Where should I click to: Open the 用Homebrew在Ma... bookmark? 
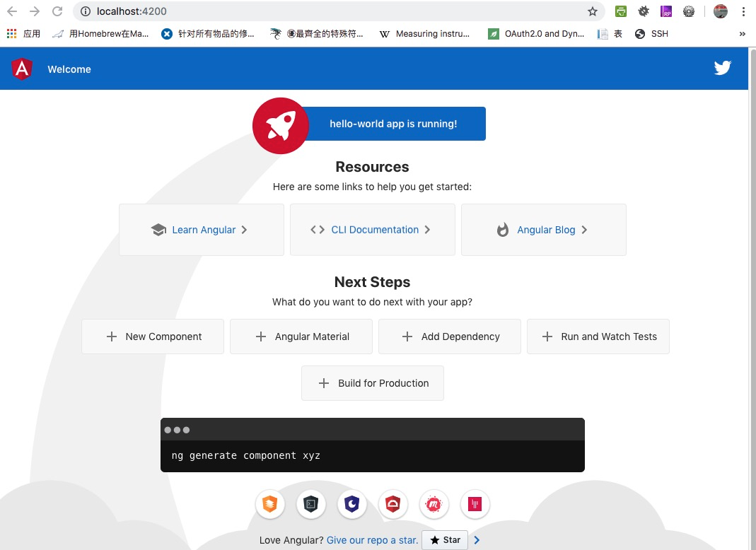(x=100, y=34)
